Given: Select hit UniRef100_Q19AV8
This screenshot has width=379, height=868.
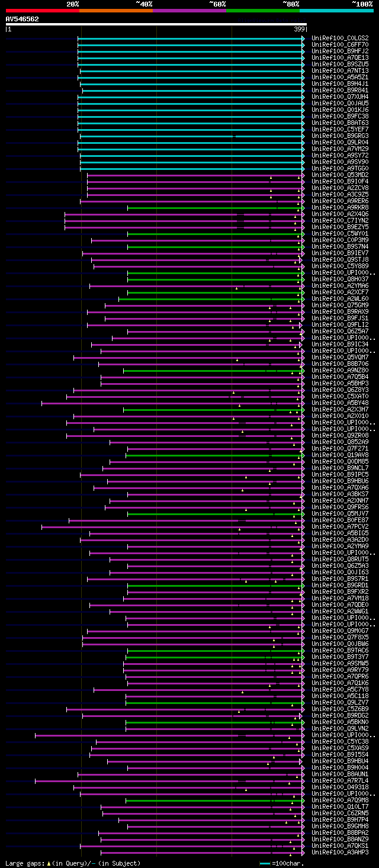Looking at the screenshot, I should [339, 455].
